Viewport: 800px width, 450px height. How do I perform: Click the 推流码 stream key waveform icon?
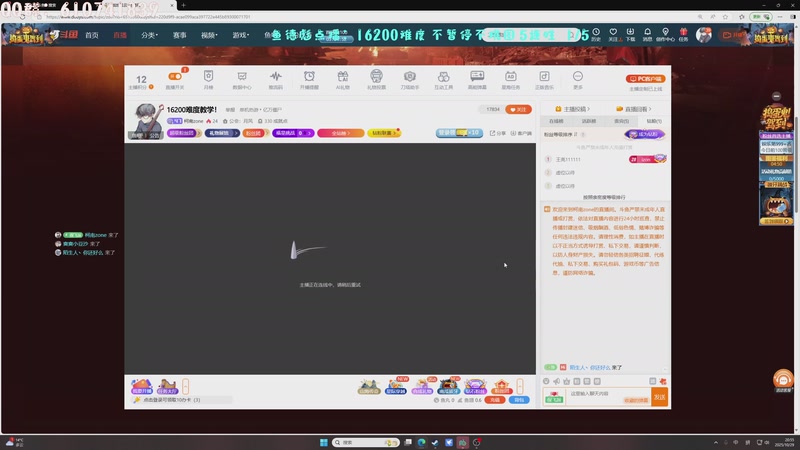click(x=276, y=77)
